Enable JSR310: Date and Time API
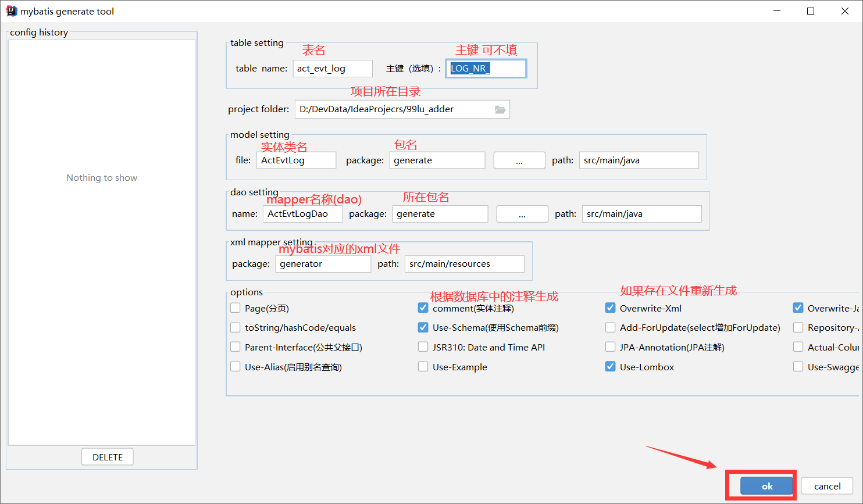Image resolution: width=863 pixels, height=504 pixels. [x=423, y=347]
